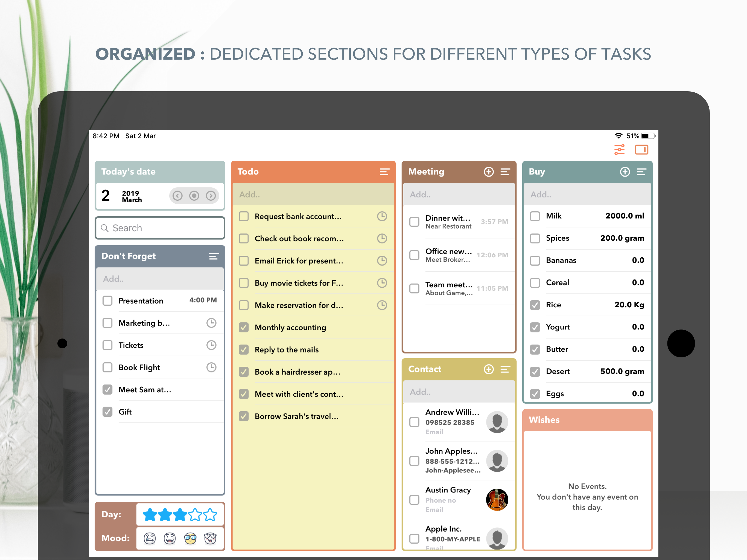This screenshot has width=747, height=560.
Task: Click the Add.. field in Contact
Action: [x=459, y=392]
